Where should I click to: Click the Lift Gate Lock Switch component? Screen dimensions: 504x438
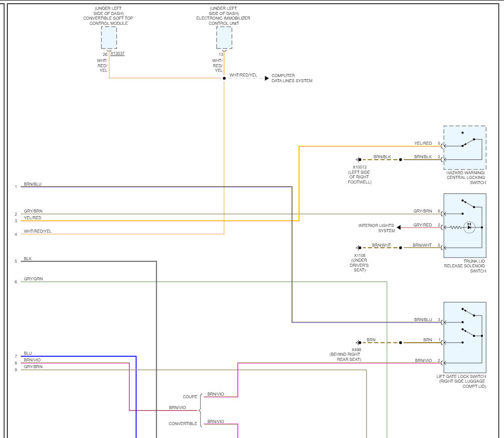tap(465, 337)
